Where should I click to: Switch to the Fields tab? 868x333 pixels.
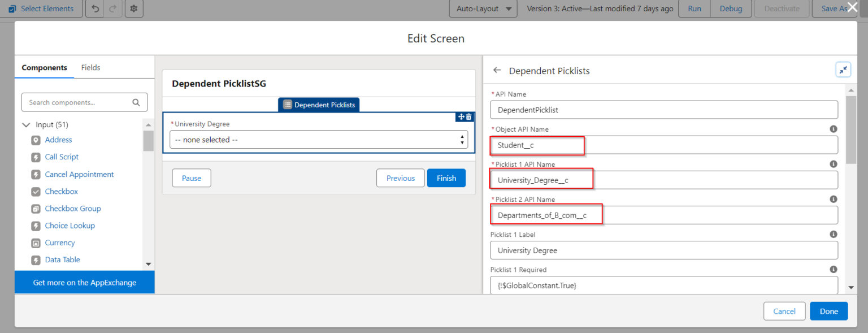[90, 67]
